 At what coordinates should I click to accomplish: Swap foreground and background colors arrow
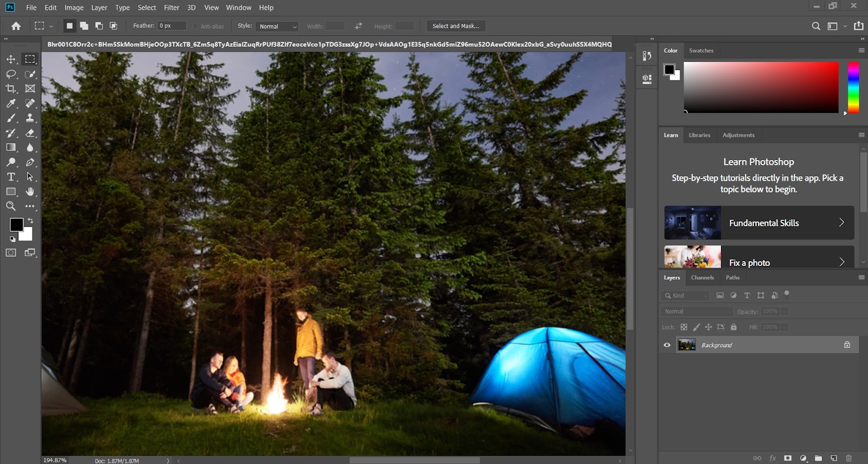pyautogui.click(x=30, y=221)
